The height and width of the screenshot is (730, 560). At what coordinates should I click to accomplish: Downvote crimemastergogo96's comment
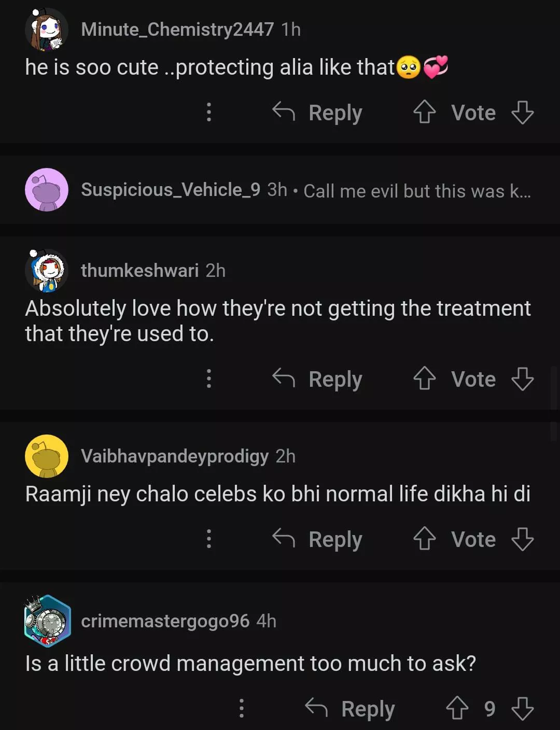point(522,708)
